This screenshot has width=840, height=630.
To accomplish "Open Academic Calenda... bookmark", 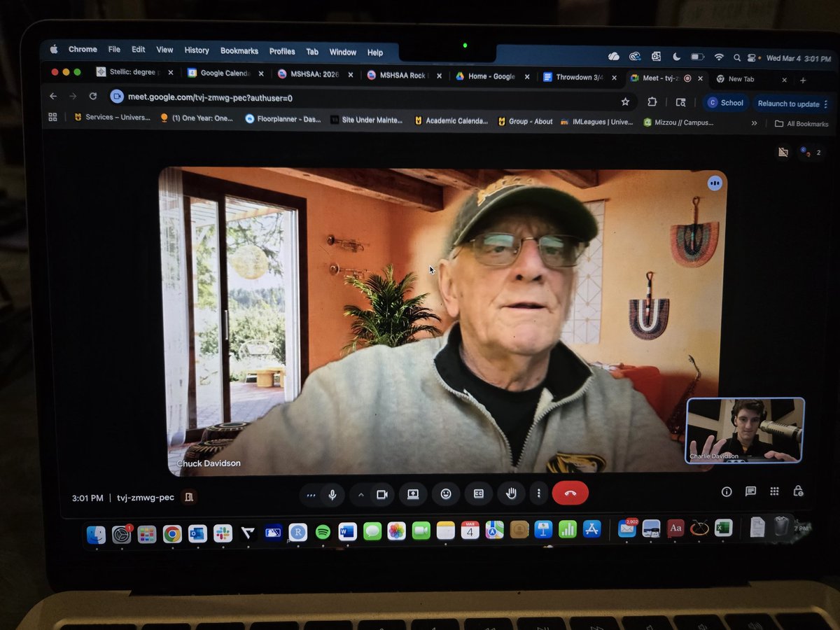I will [x=451, y=120].
